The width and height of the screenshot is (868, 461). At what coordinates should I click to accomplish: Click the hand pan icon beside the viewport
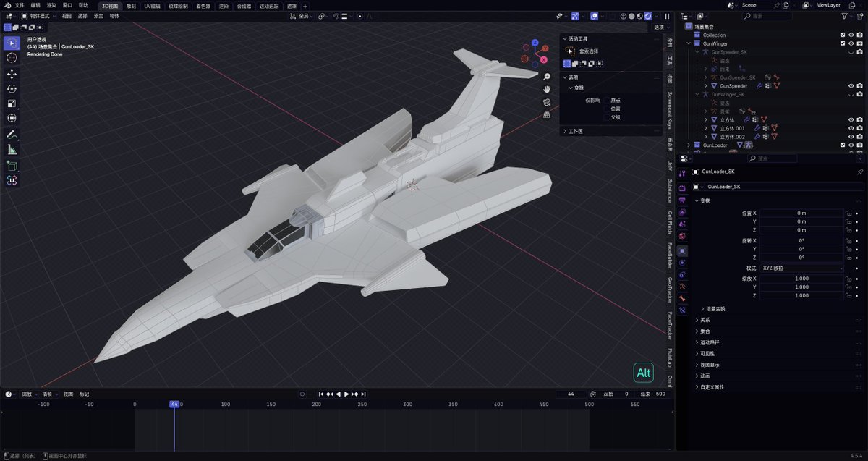coord(547,89)
